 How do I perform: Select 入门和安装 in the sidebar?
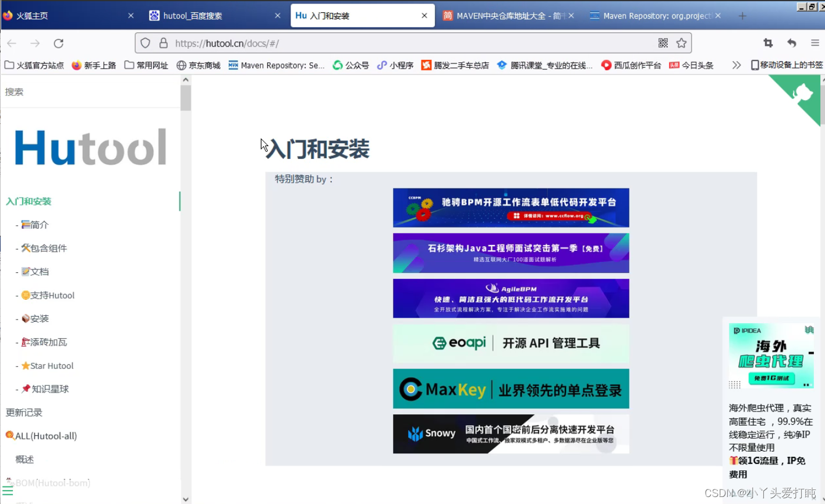pos(29,201)
